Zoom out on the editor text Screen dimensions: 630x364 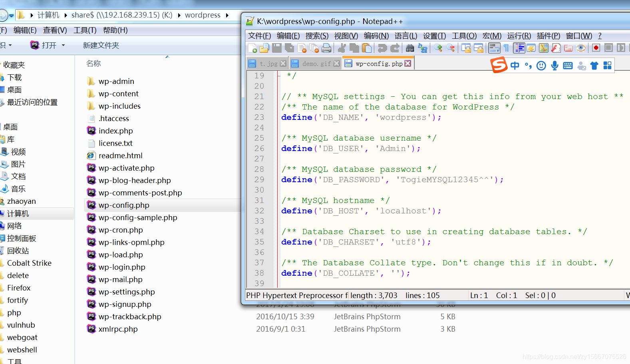pyautogui.click(x=451, y=48)
